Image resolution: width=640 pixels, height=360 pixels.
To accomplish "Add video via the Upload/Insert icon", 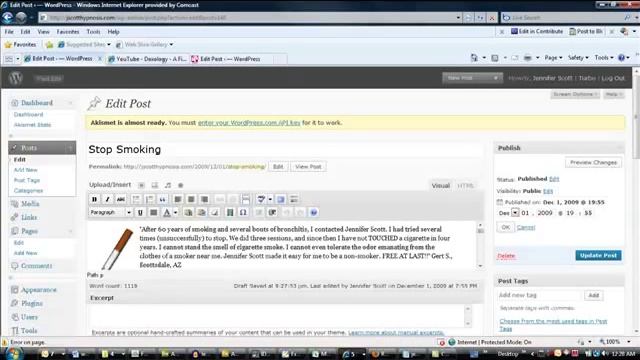I will pos(155,185).
